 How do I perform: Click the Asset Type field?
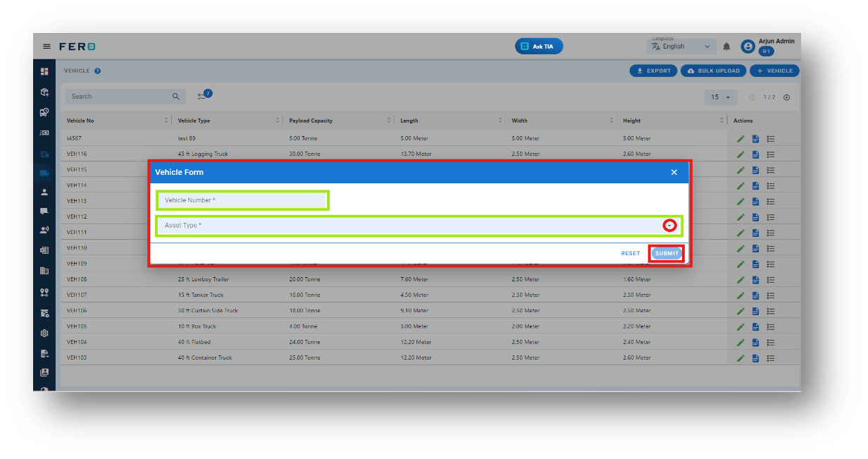pyautogui.click(x=419, y=226)
